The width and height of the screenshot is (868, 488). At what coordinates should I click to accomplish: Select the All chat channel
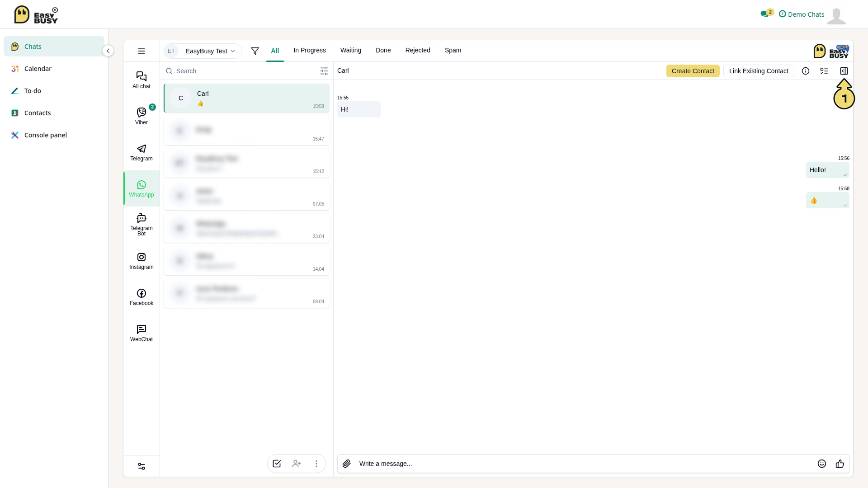(142, 80)
